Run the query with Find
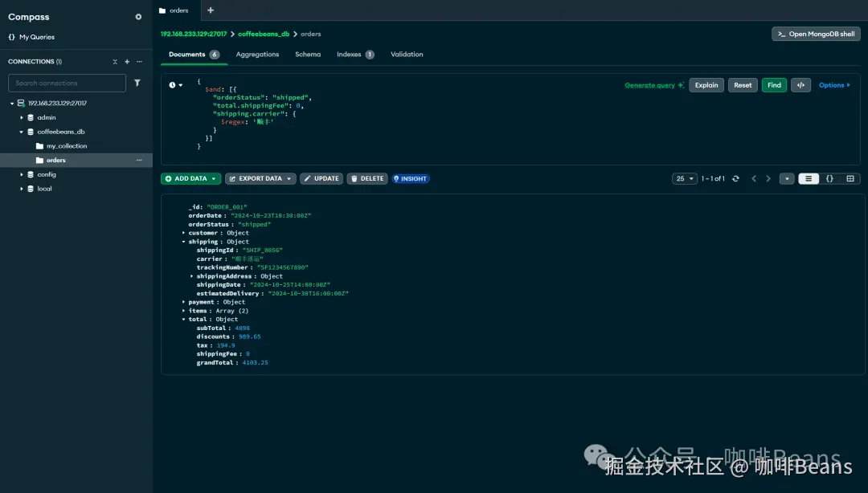868x493 pixels. click(x=774, y=85)
